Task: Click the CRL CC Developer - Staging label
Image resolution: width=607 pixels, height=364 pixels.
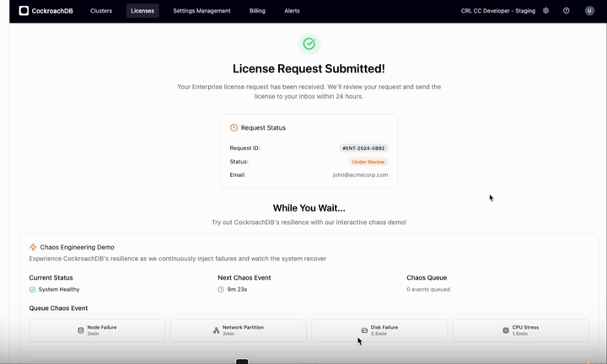Action: (x=498, y=11)
